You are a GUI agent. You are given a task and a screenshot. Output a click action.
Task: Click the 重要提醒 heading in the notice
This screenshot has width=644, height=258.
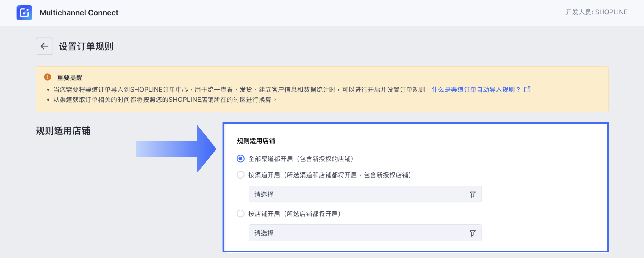(x=70, y=78)
